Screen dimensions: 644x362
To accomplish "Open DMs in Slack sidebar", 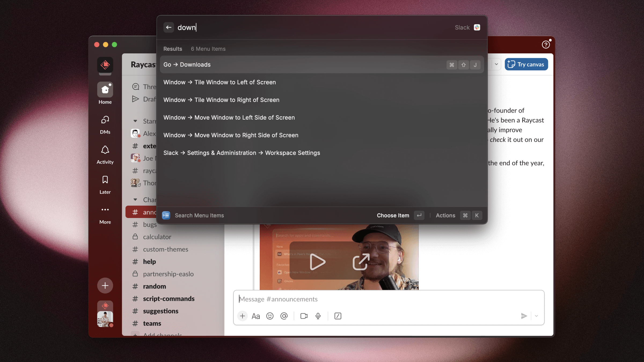I will [105, 125].
